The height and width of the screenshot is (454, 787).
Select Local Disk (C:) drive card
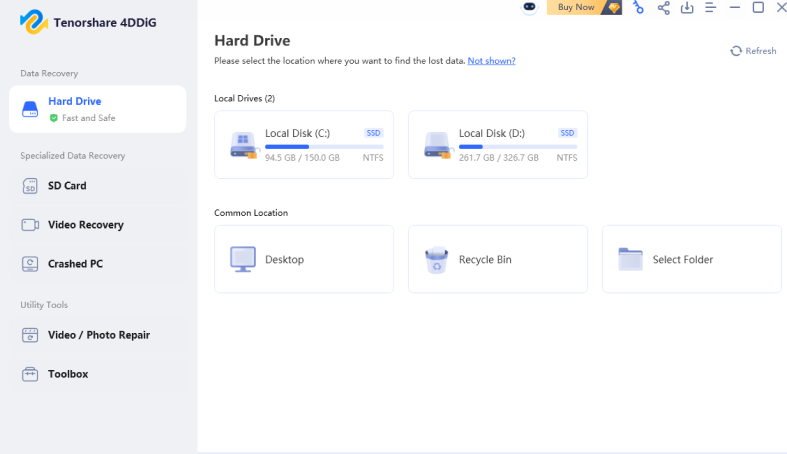304,144
